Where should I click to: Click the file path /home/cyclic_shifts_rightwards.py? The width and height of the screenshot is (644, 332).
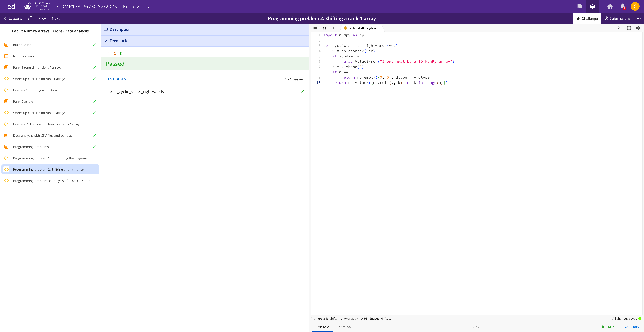point(334,319)
